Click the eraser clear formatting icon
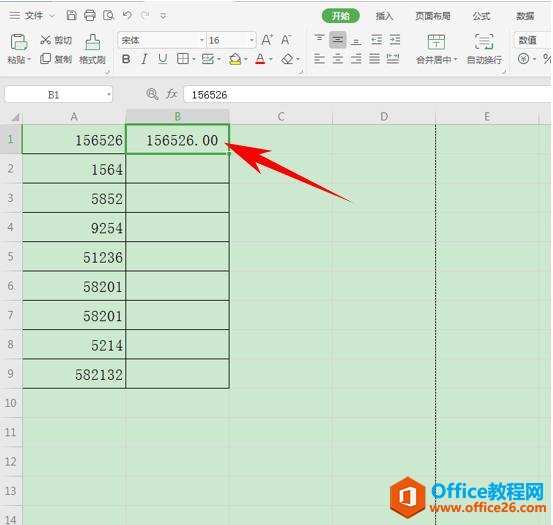Screen dimensions: 553x525 (287, 59)
